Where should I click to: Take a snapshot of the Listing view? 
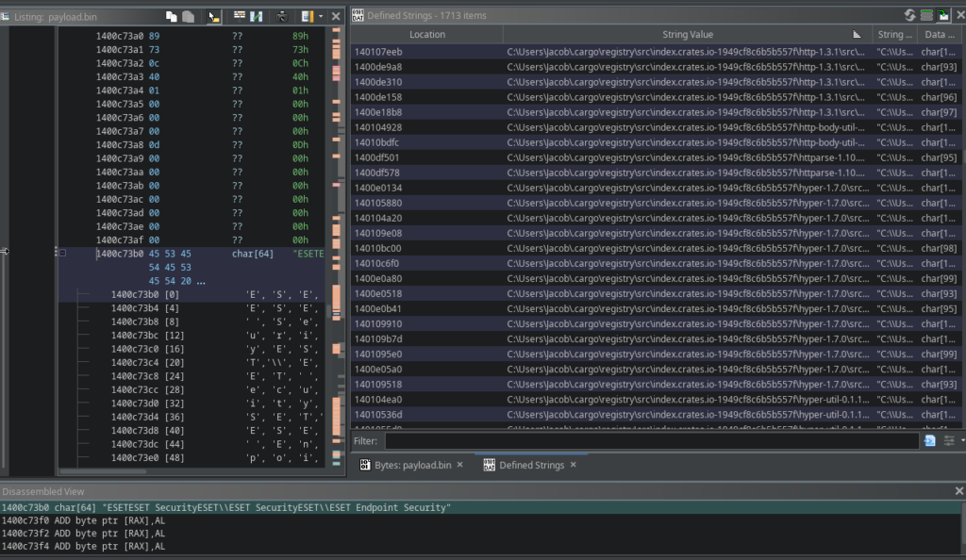283,16
